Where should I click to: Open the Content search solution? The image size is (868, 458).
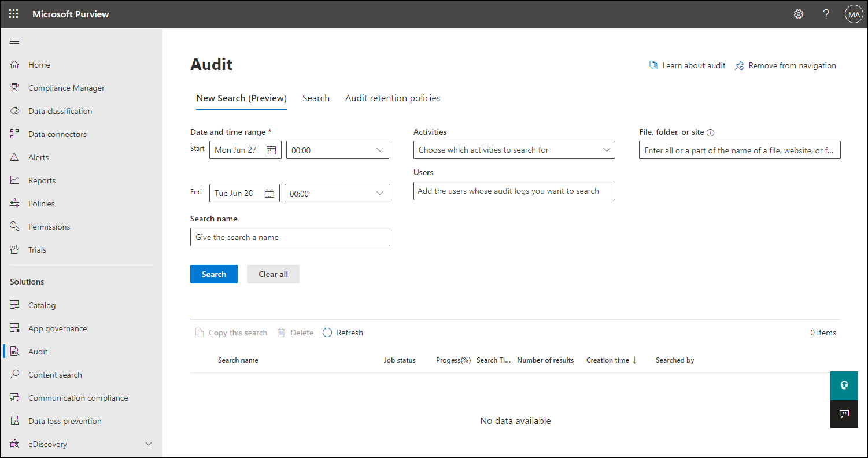55,374
